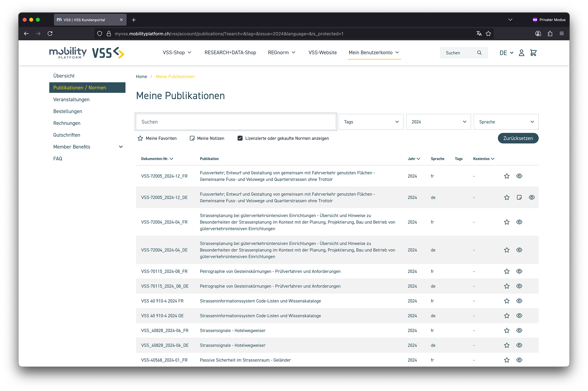Viewport: 588px width, 391px height.
Task: Click the header search magnifier icon
Action: click(479, 53)
